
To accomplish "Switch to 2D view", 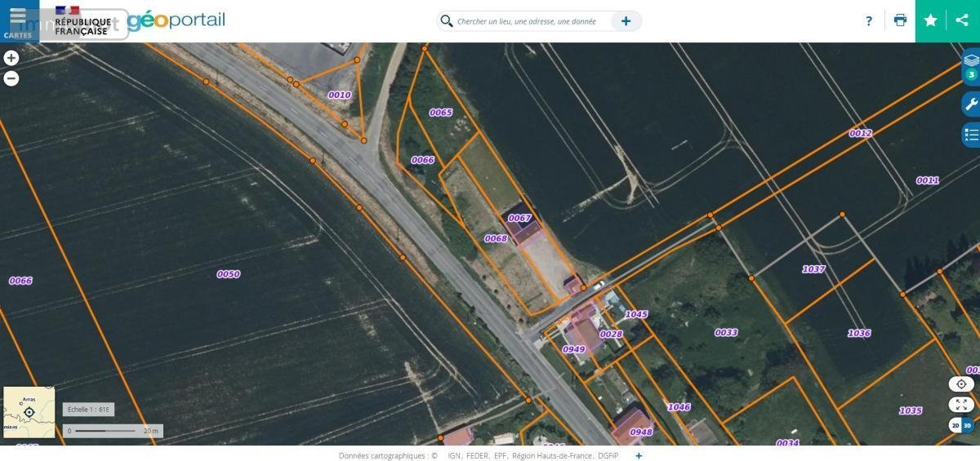I will pos(955,425).
